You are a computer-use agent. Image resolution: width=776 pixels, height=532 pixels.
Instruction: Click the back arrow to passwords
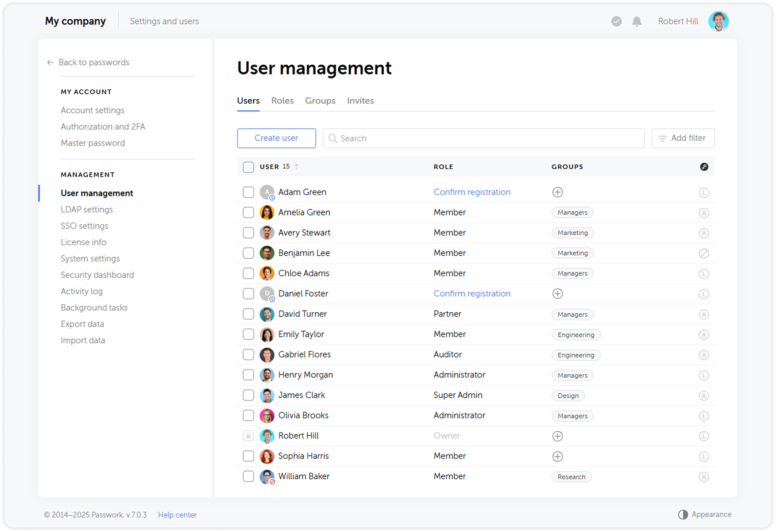tap(50, 62)
